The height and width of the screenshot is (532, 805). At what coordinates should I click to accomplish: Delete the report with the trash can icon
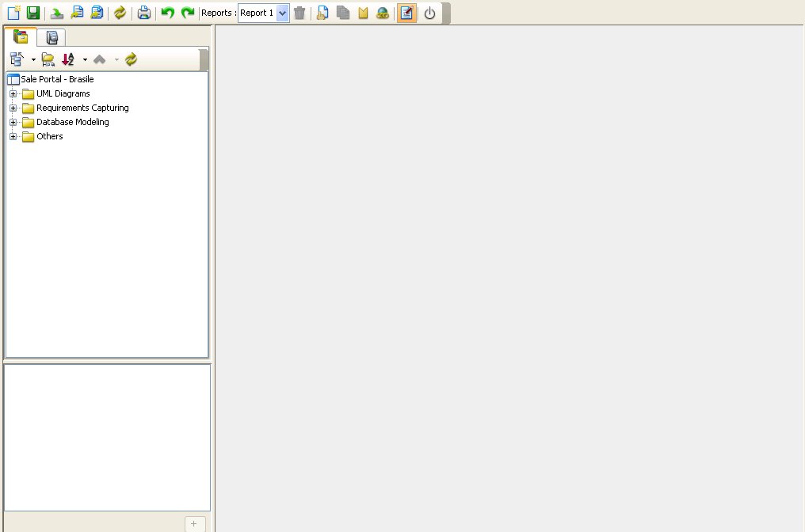click(x=299, y=13)
